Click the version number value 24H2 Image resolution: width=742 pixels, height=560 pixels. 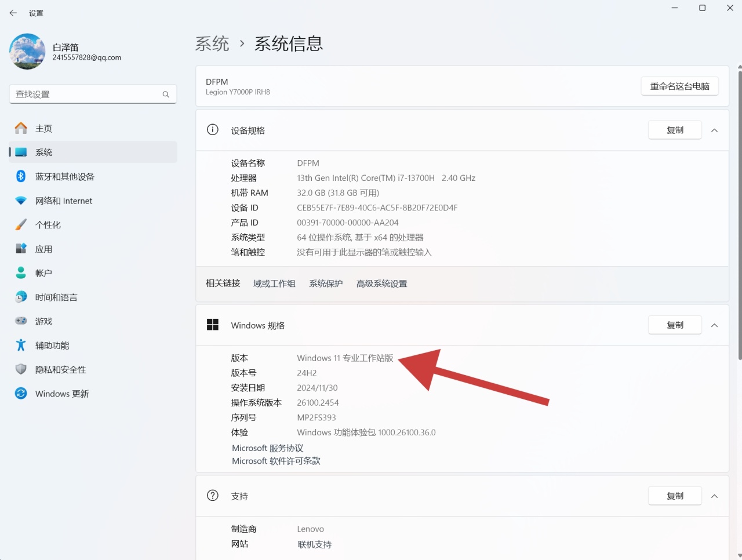307,373
